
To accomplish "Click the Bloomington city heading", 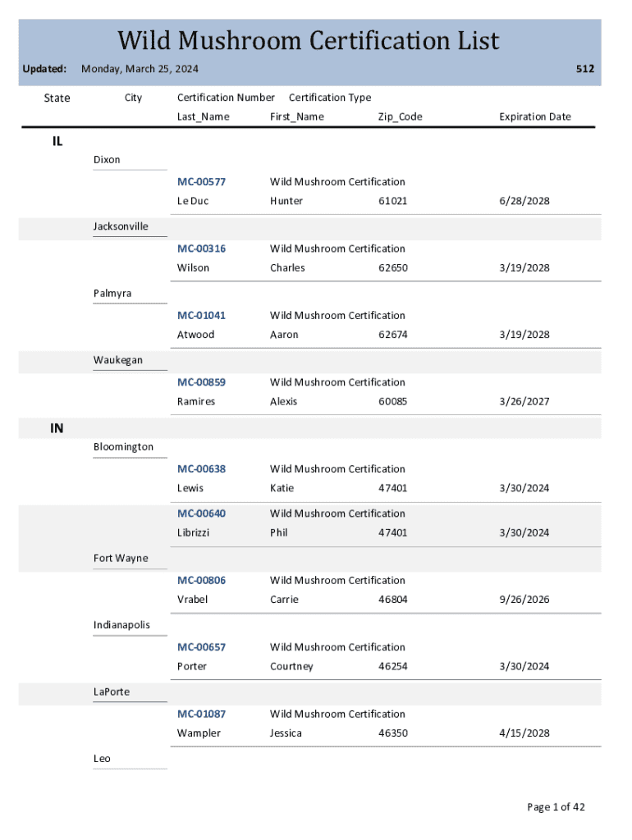I will 123,447.
